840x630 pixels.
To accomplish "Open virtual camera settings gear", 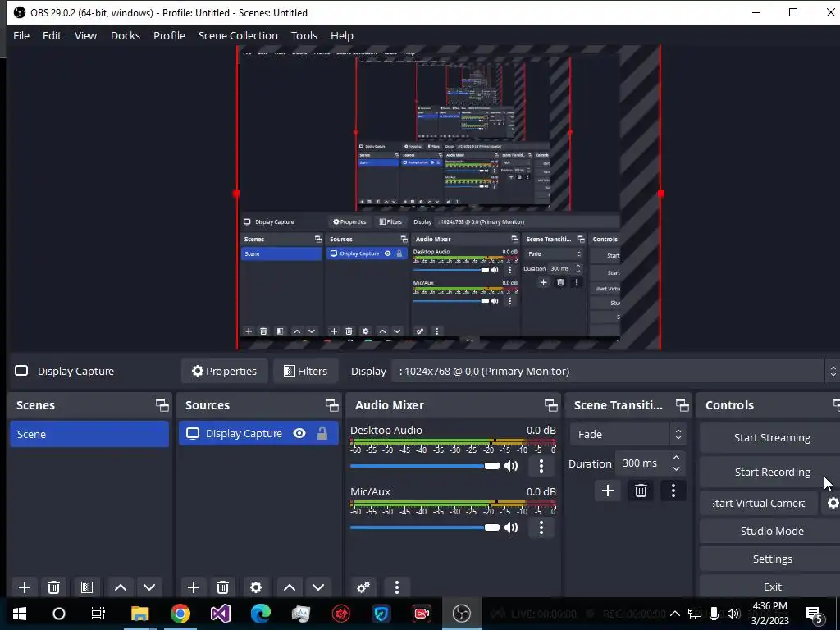I will click(x=833, y=503).
